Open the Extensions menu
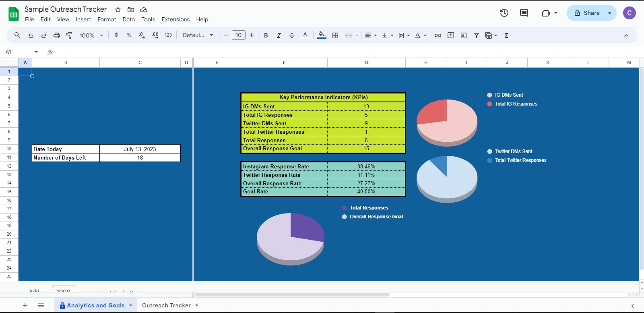 [x=175, y=19]
